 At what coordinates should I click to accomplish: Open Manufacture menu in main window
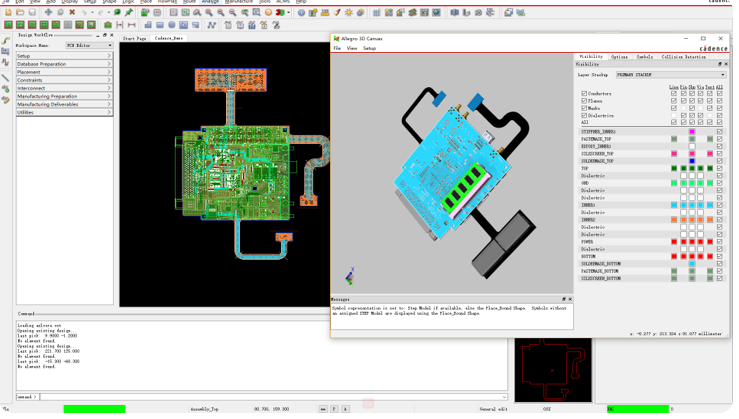(239, 2)
